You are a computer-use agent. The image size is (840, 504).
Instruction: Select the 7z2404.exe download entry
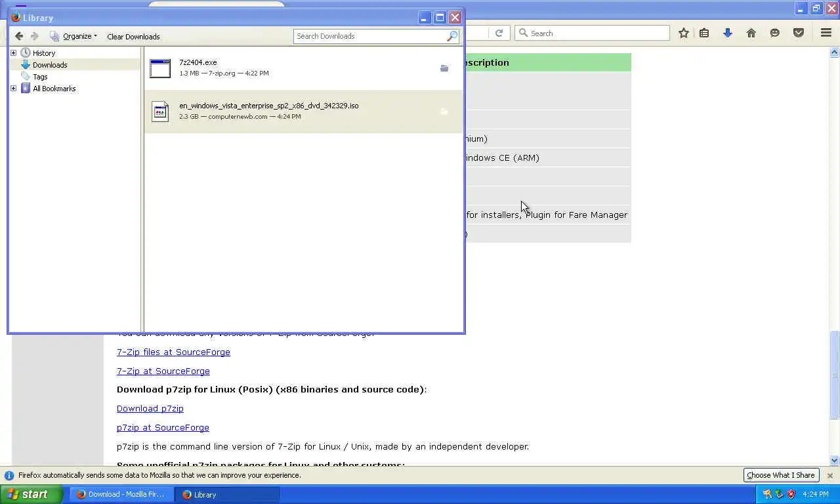[x=303, y=68]
